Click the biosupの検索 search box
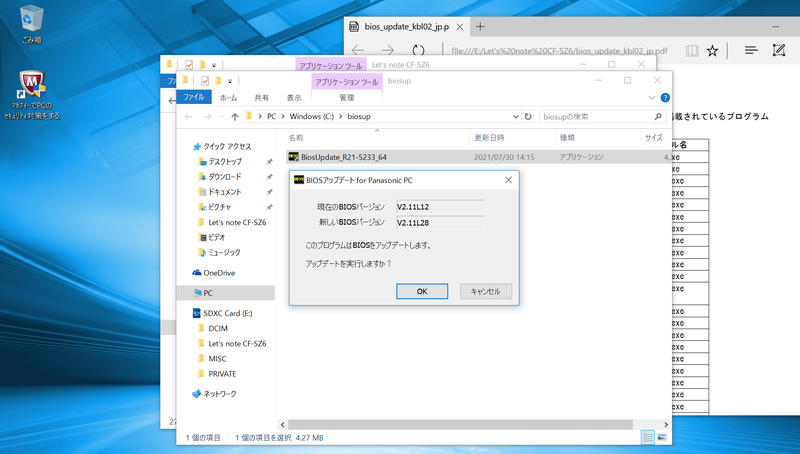The image size is (800, 454). tap(596, 116)
